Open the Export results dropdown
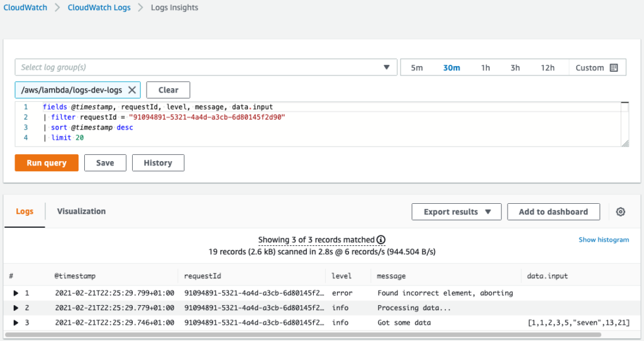 (457, 211)
